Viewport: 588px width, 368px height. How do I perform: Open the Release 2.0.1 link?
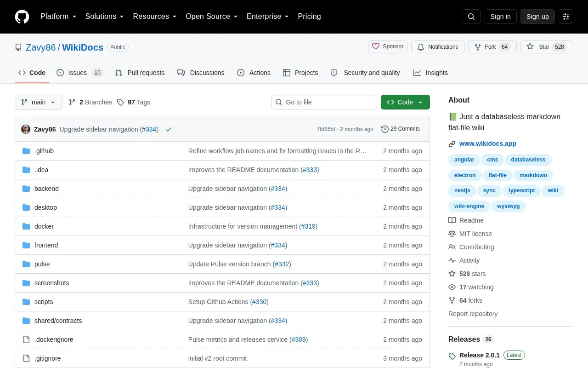[480, 355]
